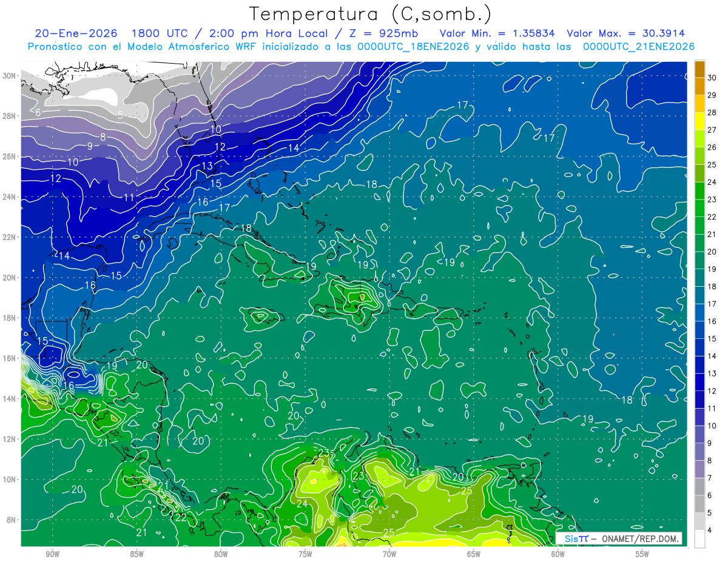Click the "20N" latitude axis label
728x562 pixels.
(x=9, y=278)
